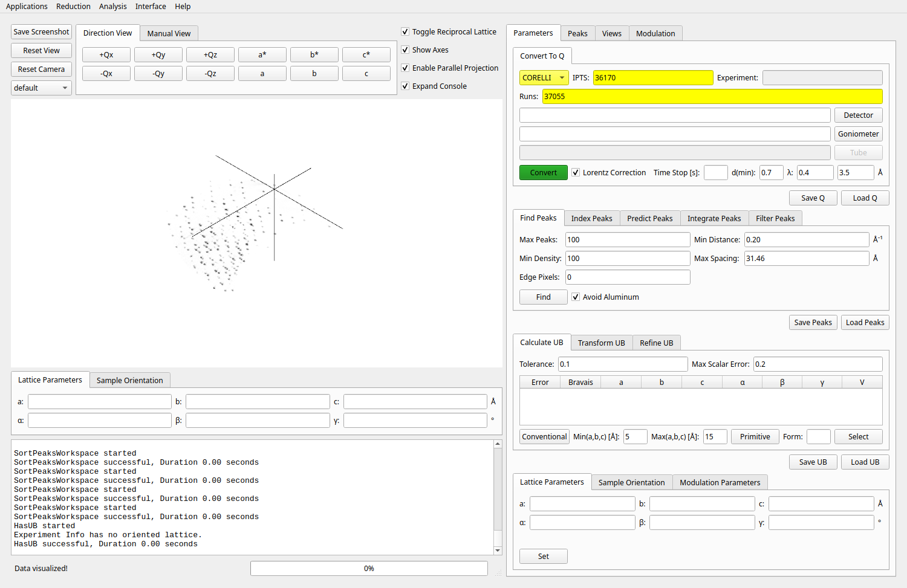Click the Bravais column header
Viewport: 907px width, 588px height.
[580, 383]
